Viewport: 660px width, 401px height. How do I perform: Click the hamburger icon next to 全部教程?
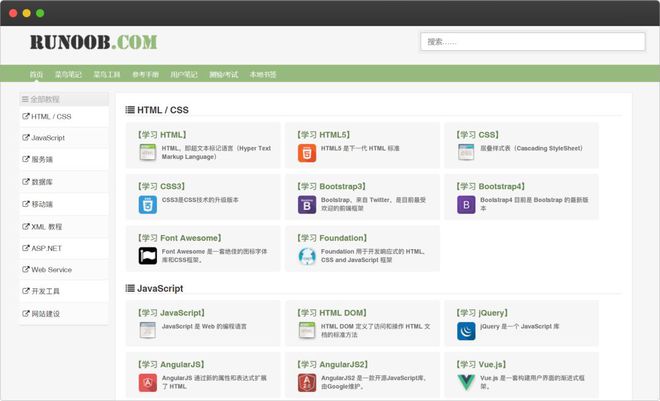click(25, 99)
